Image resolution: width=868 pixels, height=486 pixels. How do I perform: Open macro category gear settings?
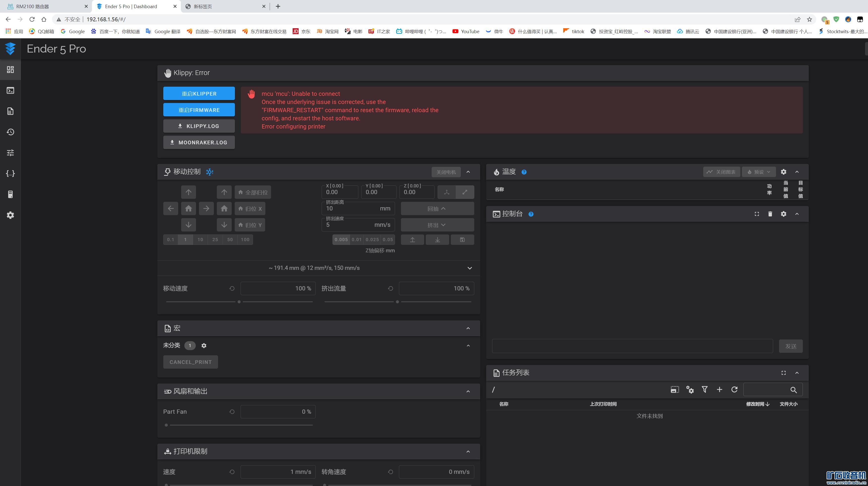click(x=204, y=346)
